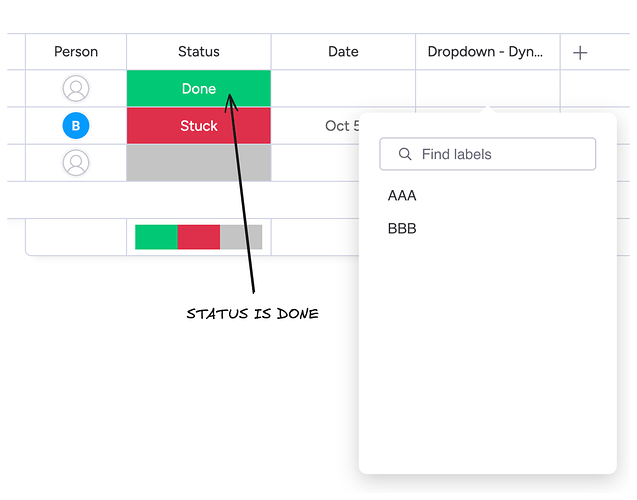Click the Status column header
Image resolution: width=637 pixels, height=500 pixels.
tap(199, 52)
